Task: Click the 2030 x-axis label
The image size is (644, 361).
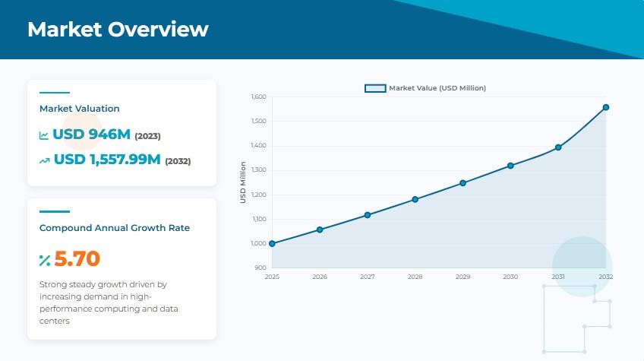Action: (510, 277)
